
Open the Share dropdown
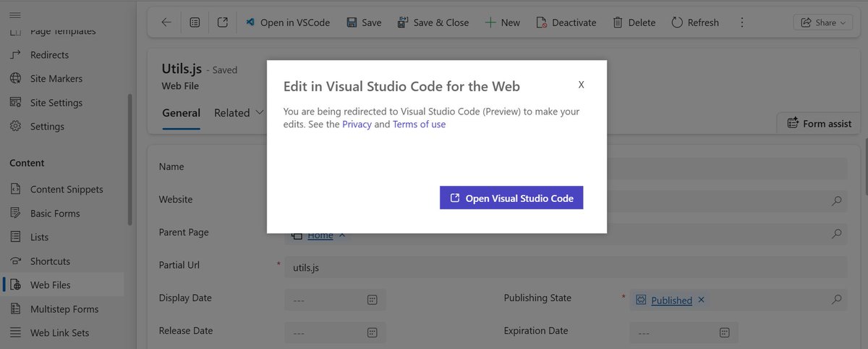click(823, 22)
